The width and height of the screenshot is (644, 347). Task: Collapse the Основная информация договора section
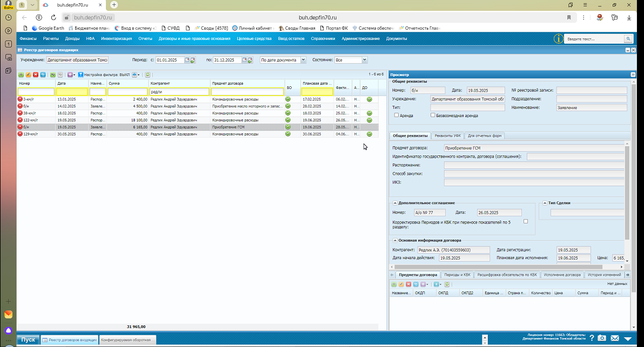click(x=395, y=240)
